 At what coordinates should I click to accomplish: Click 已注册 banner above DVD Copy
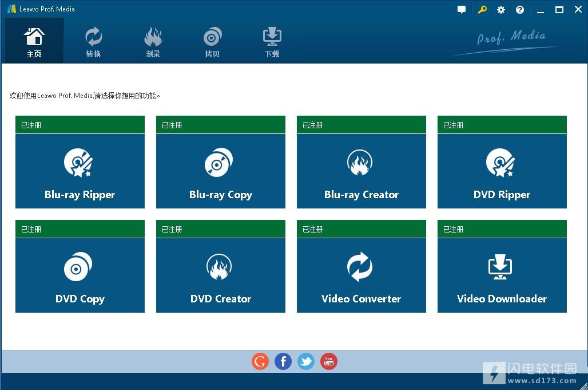(80, 229)
